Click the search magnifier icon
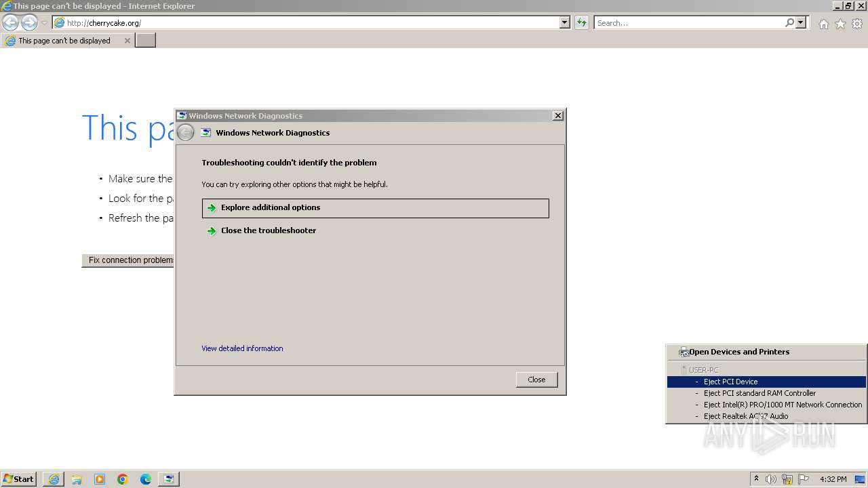 coord(789,23)
